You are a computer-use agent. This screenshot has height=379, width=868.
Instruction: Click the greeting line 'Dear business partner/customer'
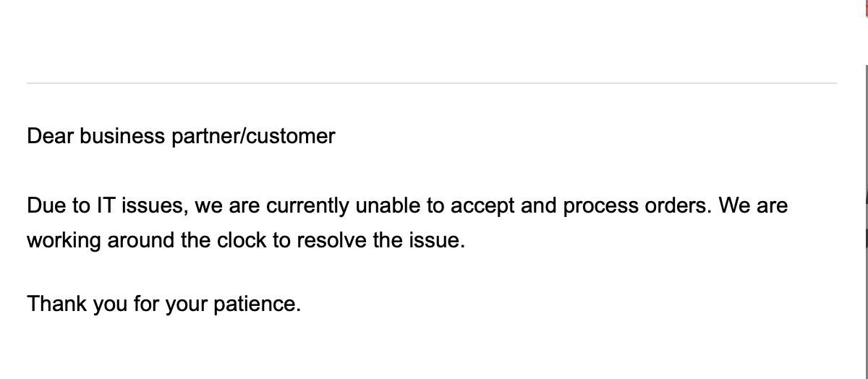point(181,136)
